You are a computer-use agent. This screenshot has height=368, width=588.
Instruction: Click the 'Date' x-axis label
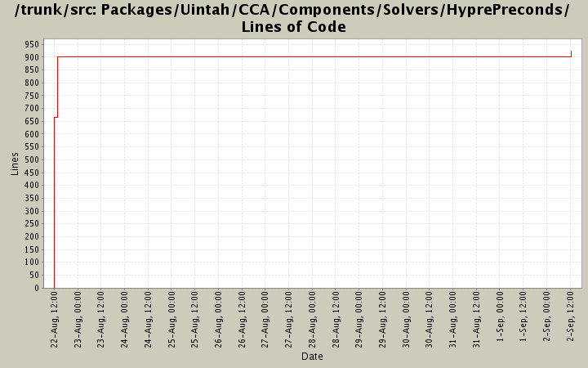click(312, 357)
